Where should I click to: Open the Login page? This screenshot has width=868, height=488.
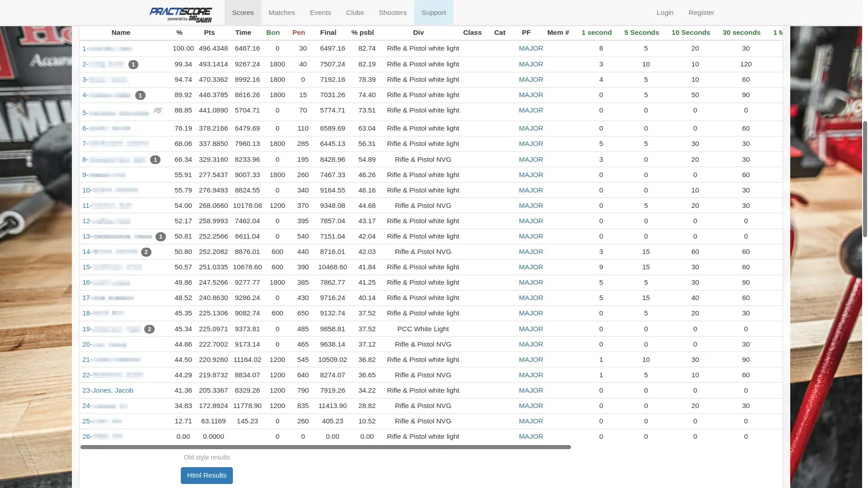[665, 13]
